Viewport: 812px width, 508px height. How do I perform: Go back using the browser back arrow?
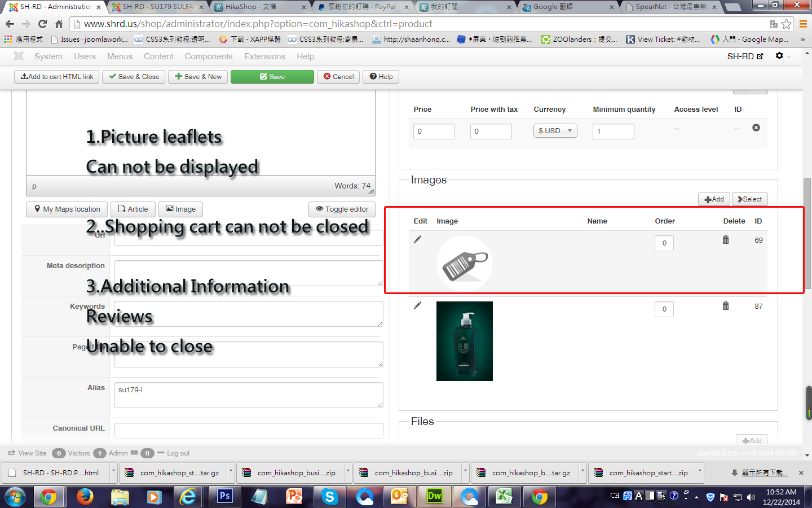point(10,24)
